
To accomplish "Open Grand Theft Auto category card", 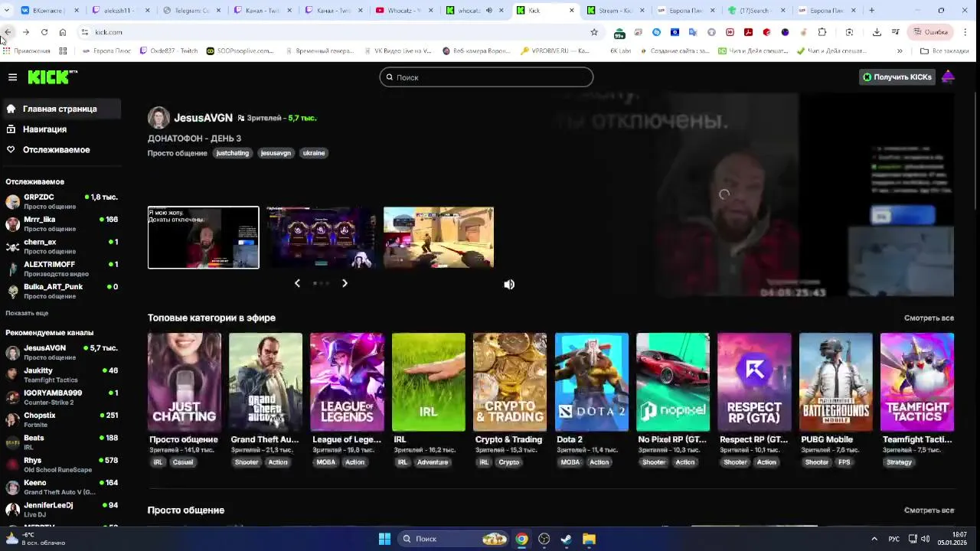I will (x=266, y=382).
